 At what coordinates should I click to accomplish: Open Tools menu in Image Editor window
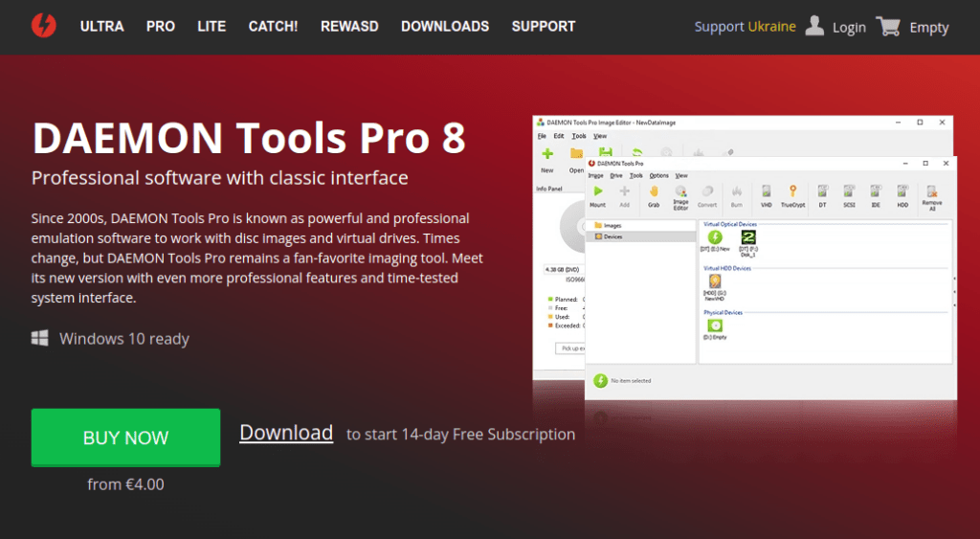tap(579, 136)
